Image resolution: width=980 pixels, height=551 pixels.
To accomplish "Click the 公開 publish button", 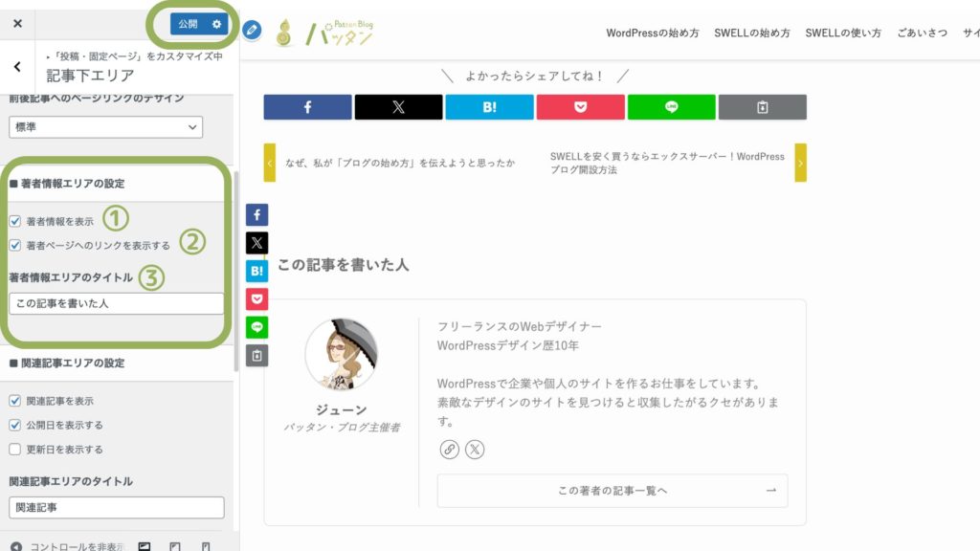I will click(x=189, y=24).
